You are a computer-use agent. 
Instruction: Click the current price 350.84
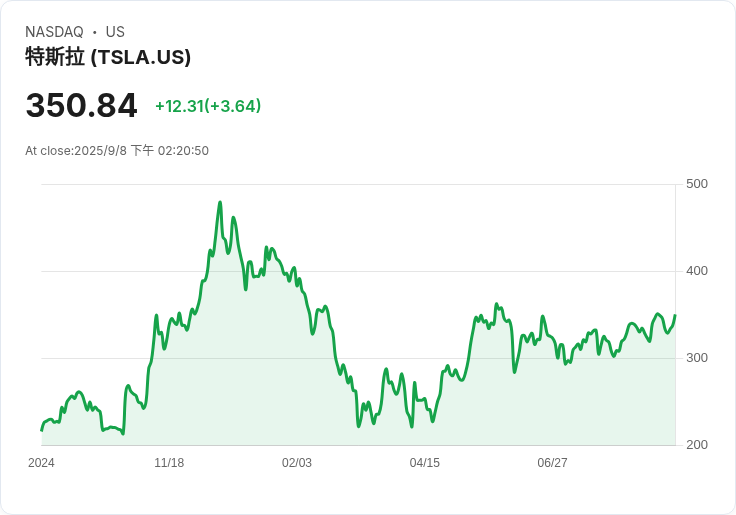tap(81, 105)
